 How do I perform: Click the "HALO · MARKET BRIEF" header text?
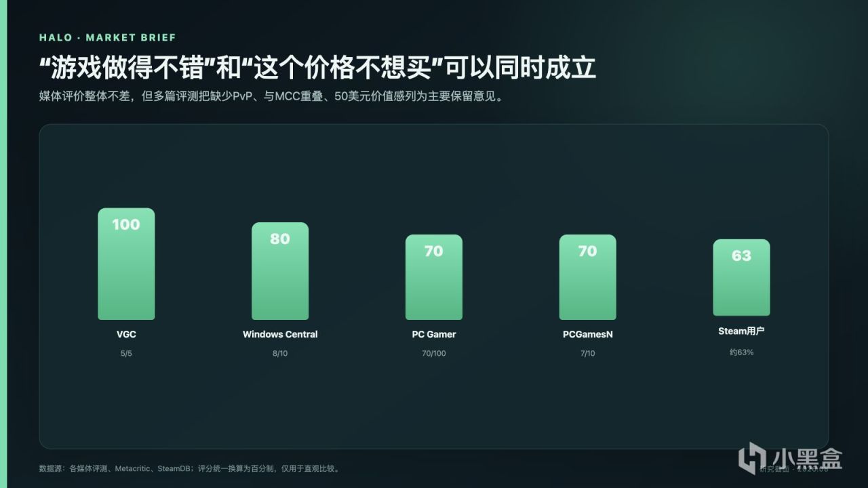[x=107, y=37]
